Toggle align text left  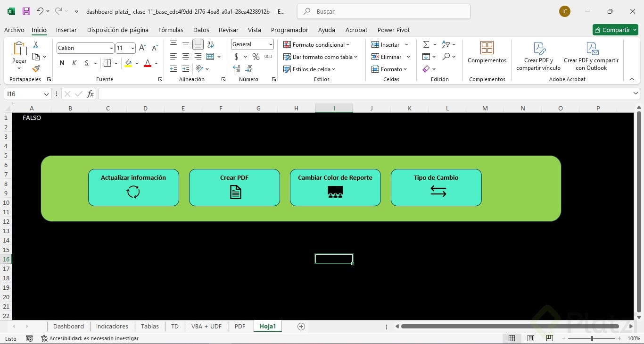tap(173, 57)
